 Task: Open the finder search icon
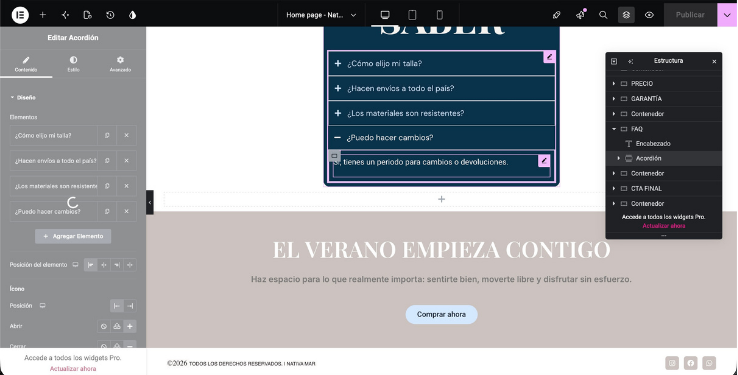click(x=603, y=15)
